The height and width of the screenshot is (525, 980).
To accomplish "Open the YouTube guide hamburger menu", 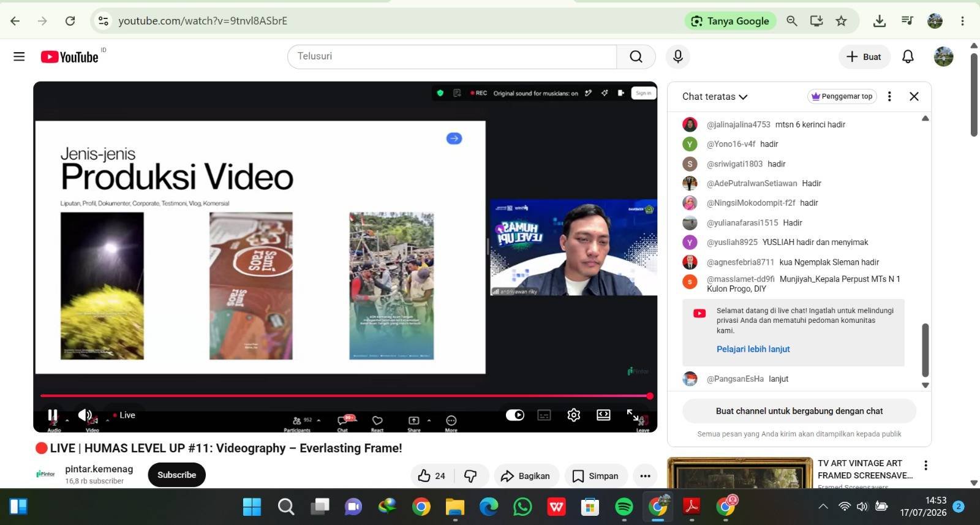I will [x=19, y=56].
